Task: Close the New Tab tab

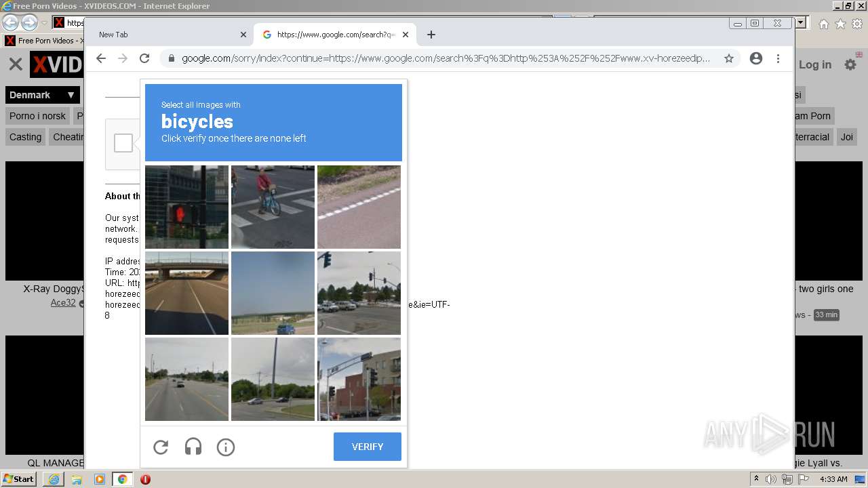Action: coord(243,35)
